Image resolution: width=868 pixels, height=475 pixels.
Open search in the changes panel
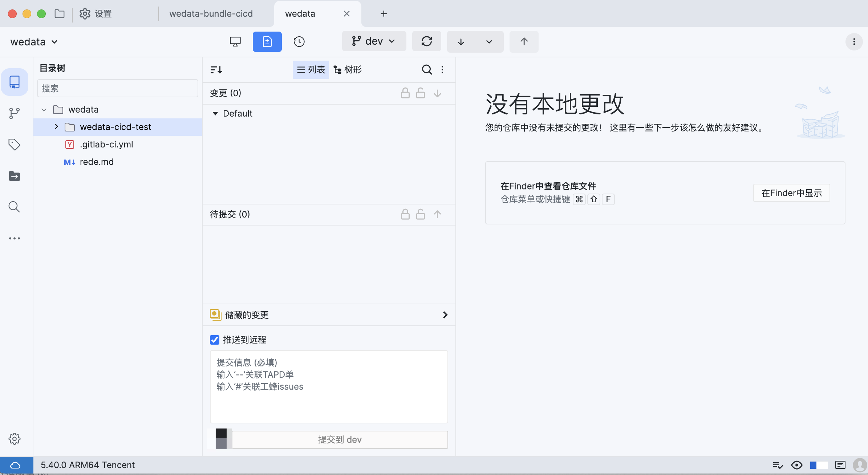427,69
